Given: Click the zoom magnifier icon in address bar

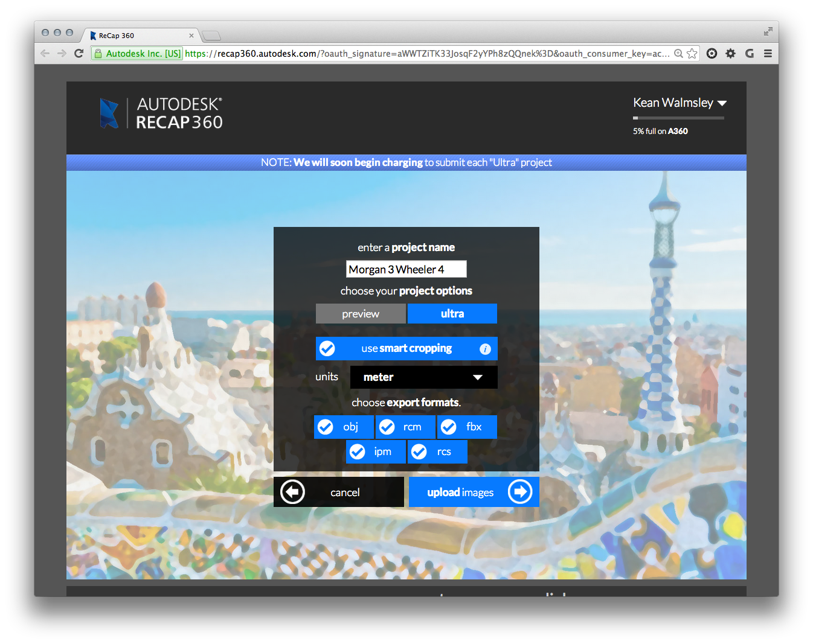Looking at the screenshot, I should click(679, 54).
